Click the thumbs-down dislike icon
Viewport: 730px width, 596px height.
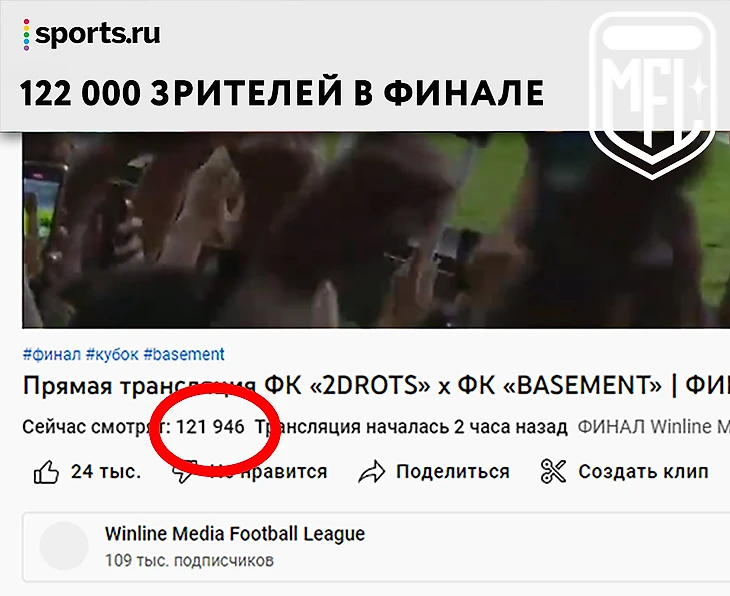(185, 471)
